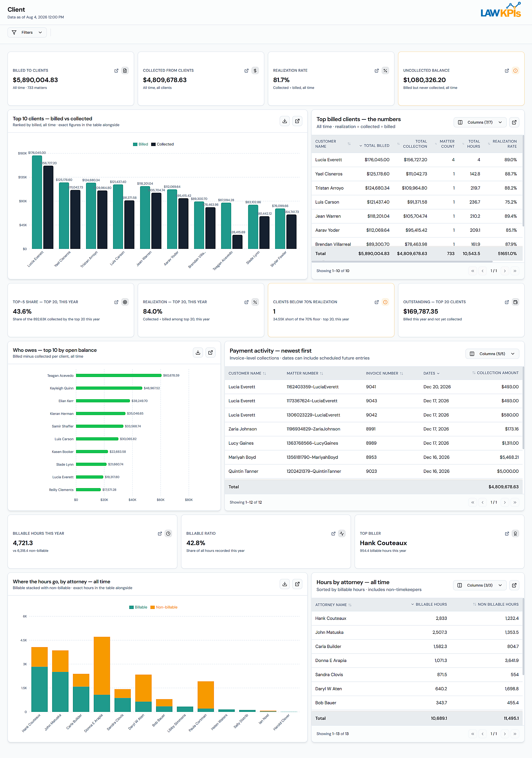Sort payments by Collection Amount

(x=495, y=373)
